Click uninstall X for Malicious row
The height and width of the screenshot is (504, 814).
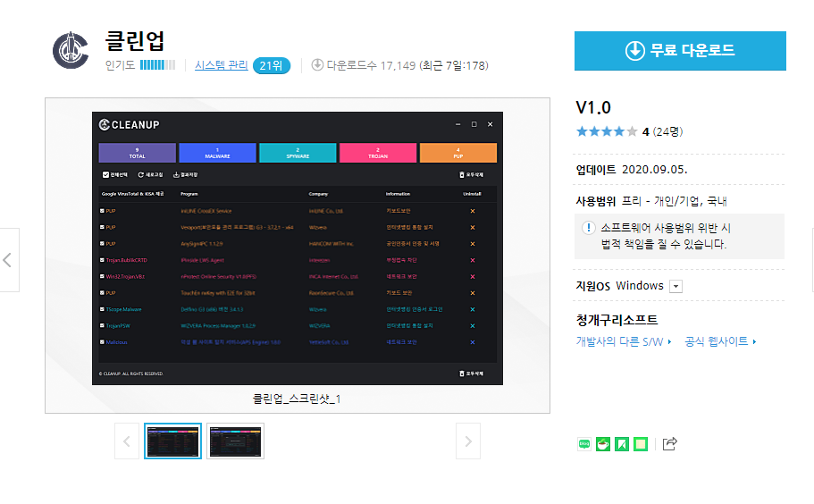click(x=473, y=342)
